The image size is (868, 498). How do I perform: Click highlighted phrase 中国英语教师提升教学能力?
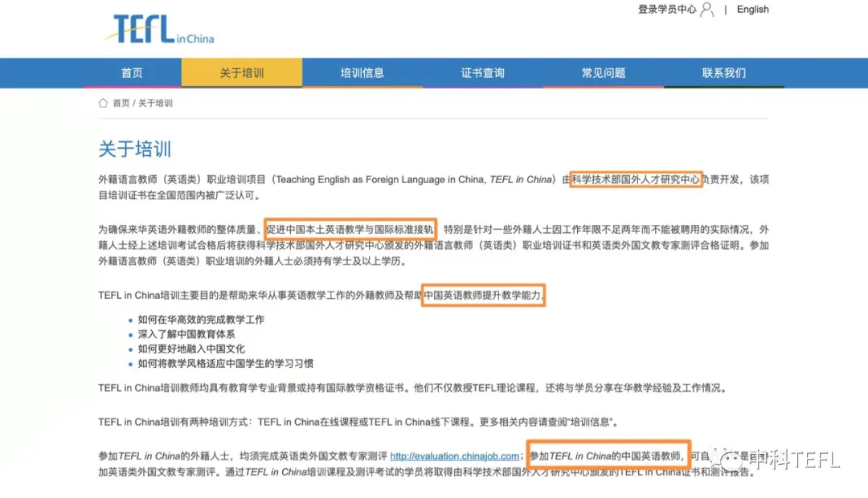485,295
